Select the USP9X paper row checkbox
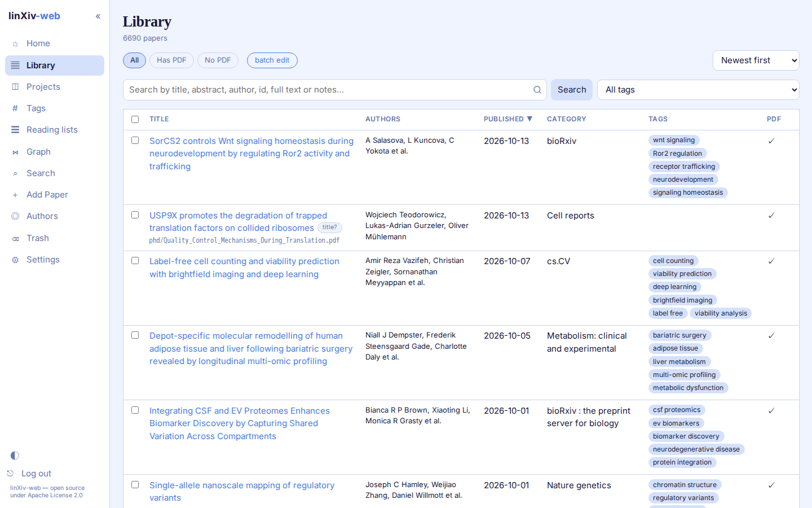812x508 pixels. [135, 214]
